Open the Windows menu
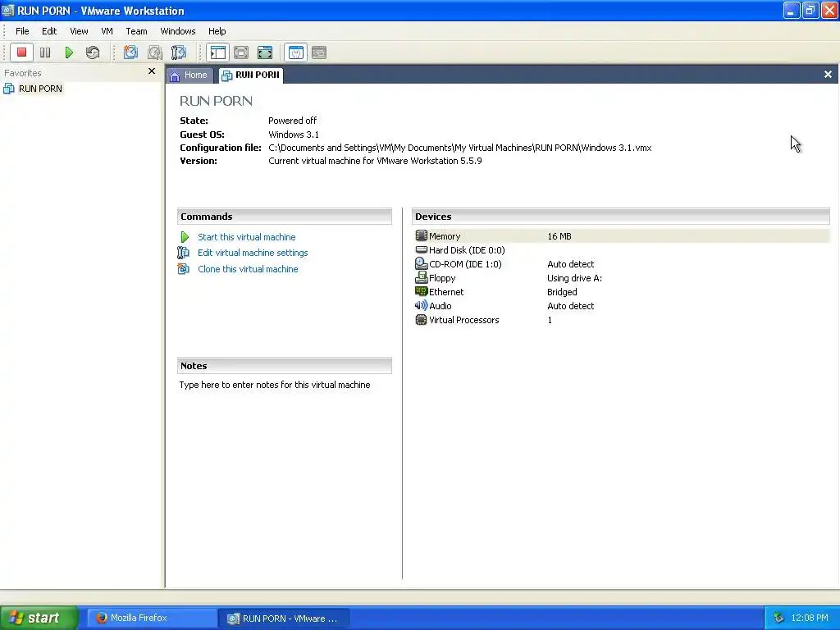 [178, 31]
